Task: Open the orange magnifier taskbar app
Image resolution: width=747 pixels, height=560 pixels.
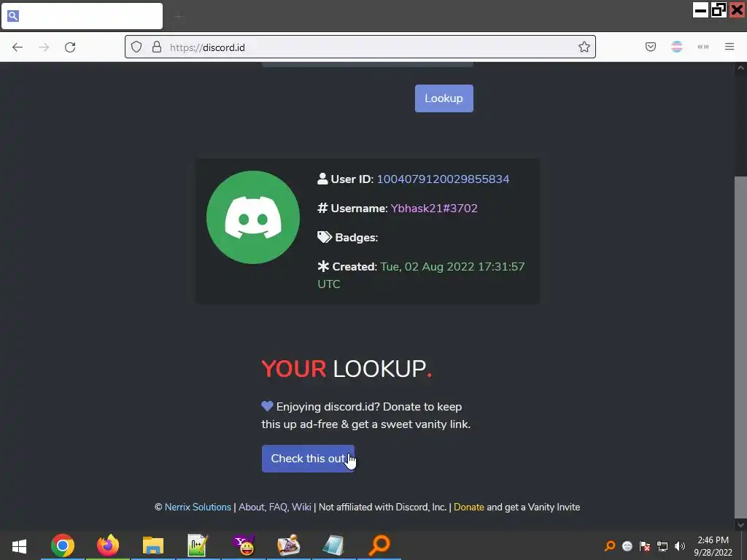Action: pos(379,545)
